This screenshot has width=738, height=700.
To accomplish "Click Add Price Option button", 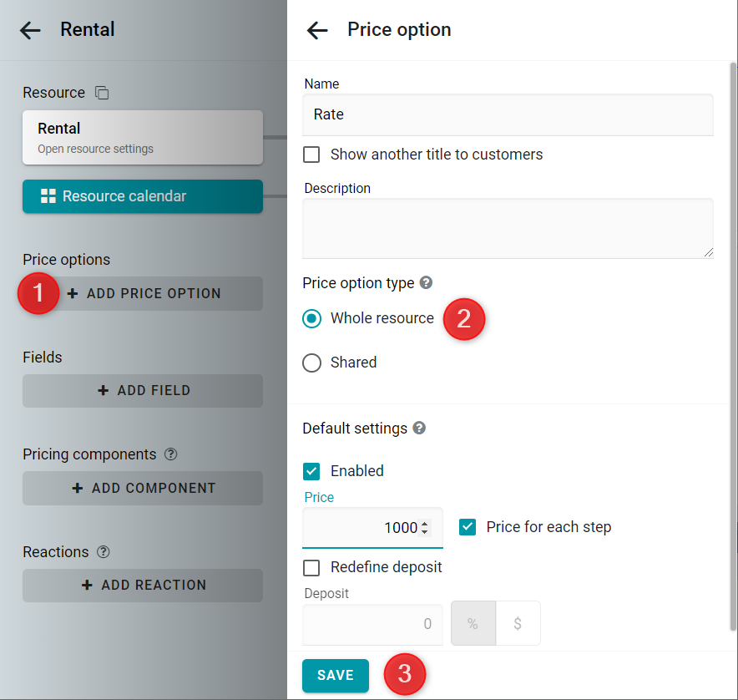I will [x=143, y=293].
